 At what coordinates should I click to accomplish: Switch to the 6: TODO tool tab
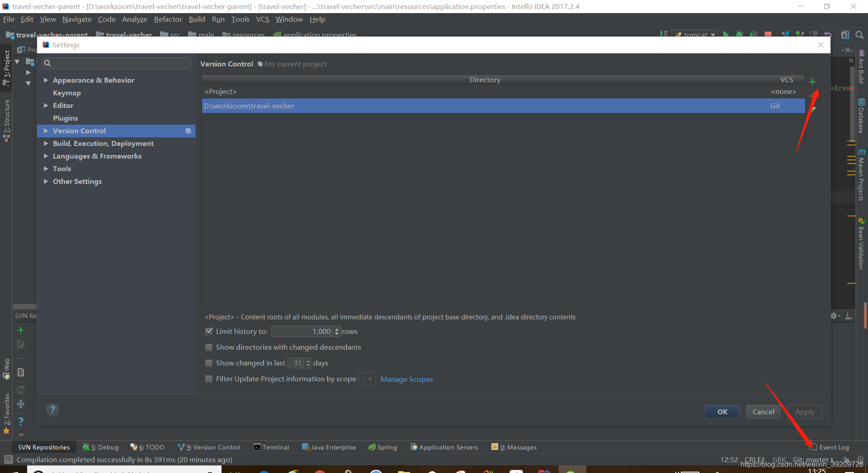coord(147,447)
